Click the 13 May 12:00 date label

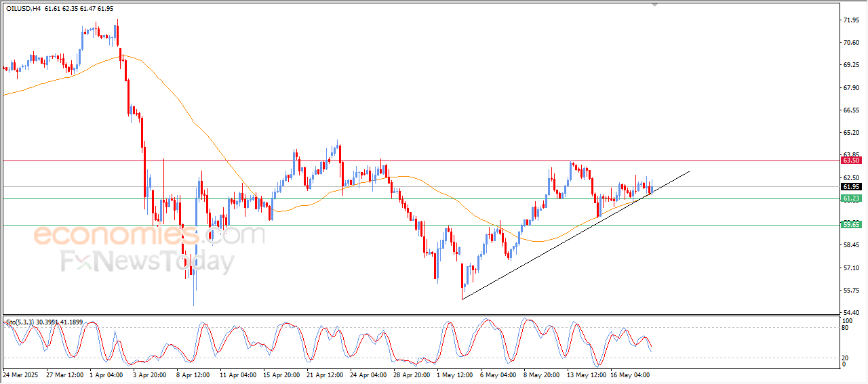(587, 374)
